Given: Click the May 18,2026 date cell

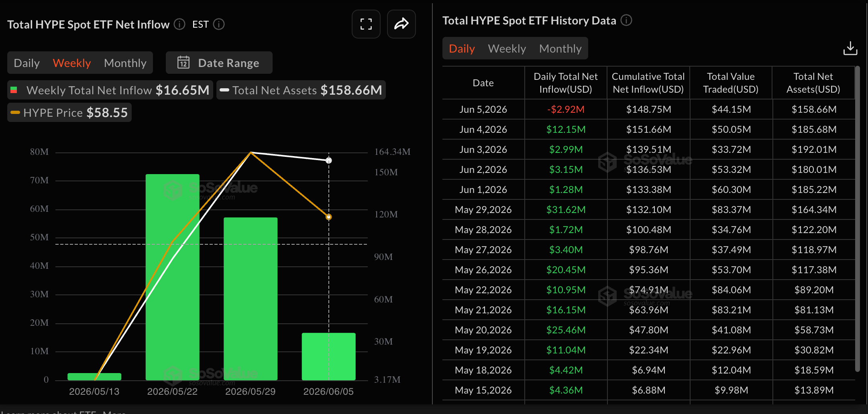Looking at the screenshot, I should (x=483, y=370).
